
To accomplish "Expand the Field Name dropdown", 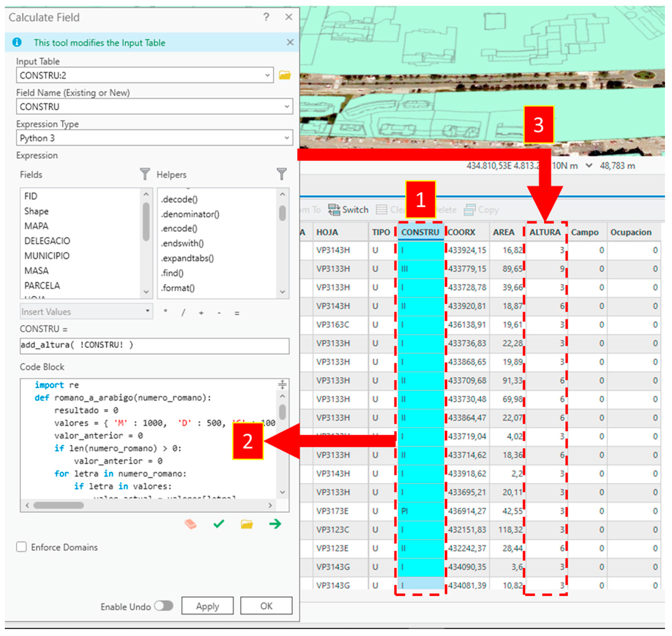I will [287, 107].
